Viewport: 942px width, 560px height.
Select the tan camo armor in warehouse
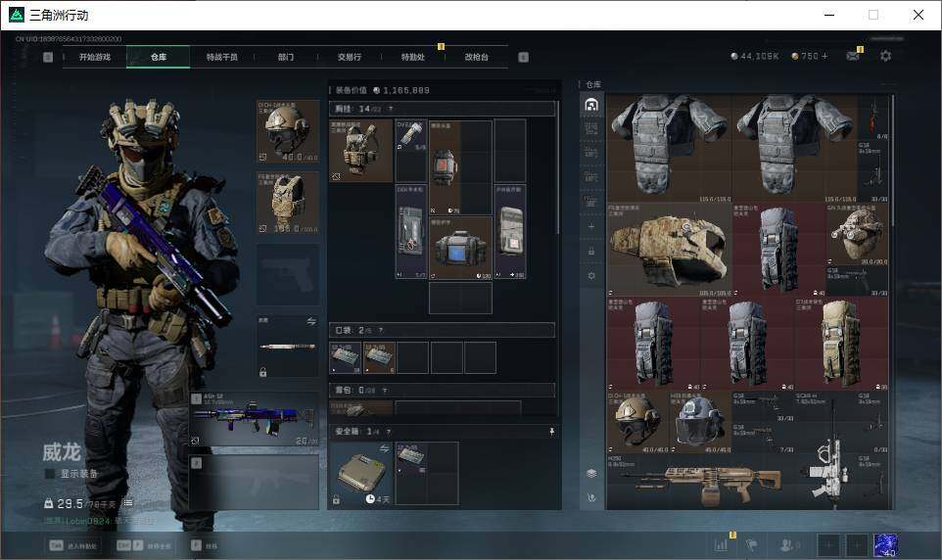click(x=669, y=250)
